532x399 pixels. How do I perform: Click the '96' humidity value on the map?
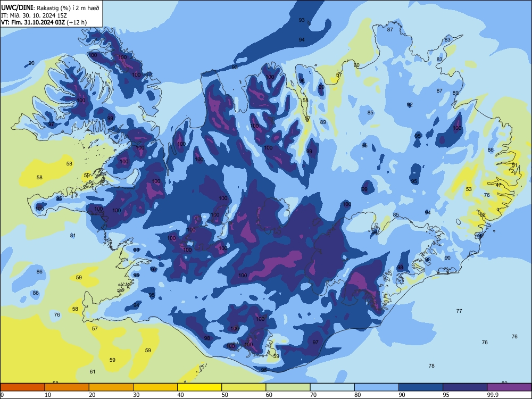click(x=302, y=81)
